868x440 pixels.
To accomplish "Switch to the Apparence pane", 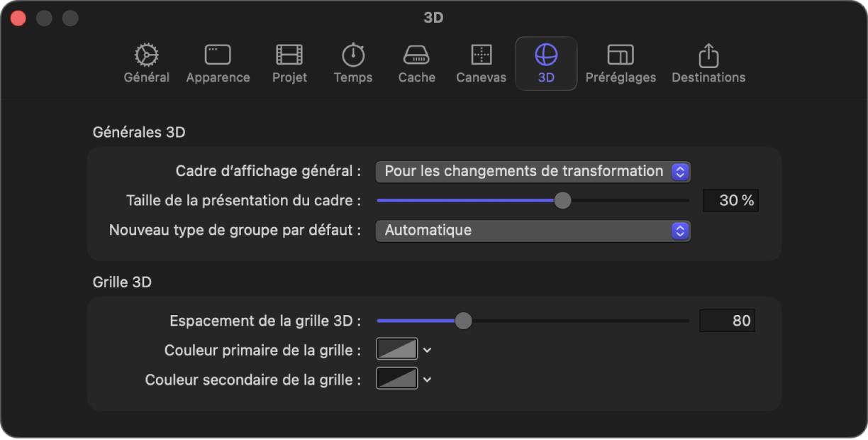I will tap(218, 63).
